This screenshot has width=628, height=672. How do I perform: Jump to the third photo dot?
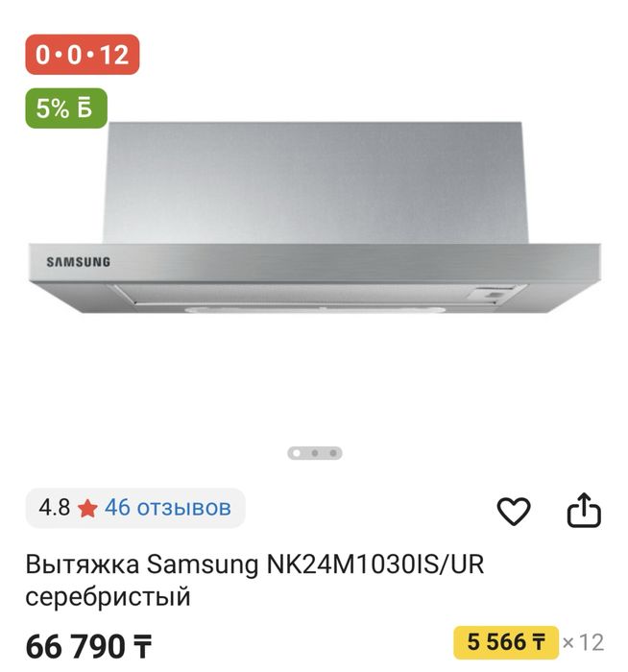[x=333, y=453]
